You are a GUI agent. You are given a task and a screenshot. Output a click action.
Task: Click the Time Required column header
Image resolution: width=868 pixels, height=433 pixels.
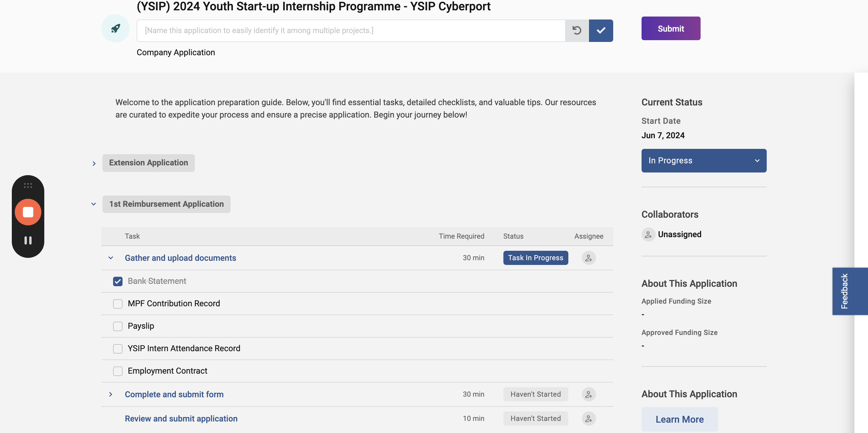(x=461, y=236)
